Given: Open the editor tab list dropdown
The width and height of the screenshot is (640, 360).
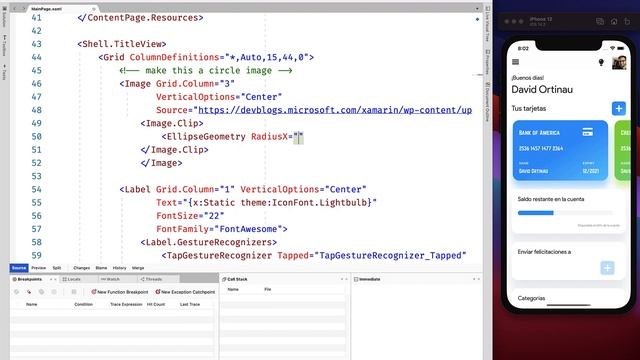Looking at the screenshot, I should click(x=477, y=9).
